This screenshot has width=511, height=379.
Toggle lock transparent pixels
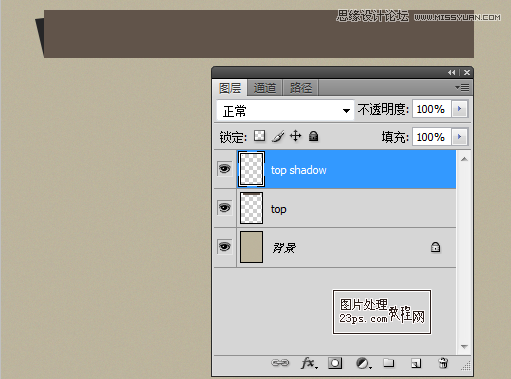[259, 136]
